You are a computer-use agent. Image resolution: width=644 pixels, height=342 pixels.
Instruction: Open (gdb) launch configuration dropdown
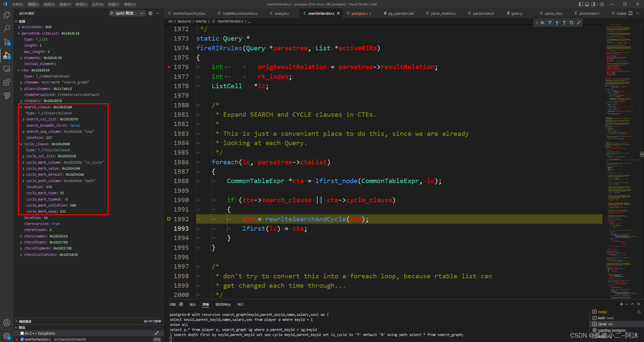(142, 13)
